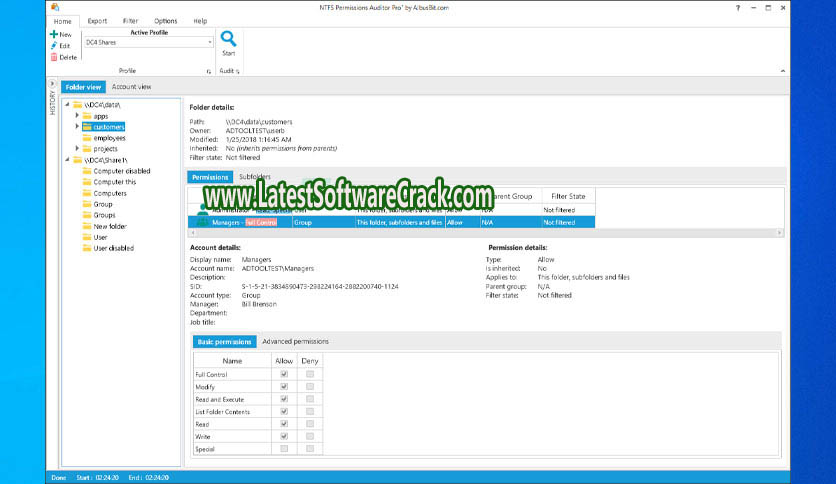Click the apps folder icon
Image resolution: width=836 pixels, height=484 pixels.
(x=87, y=116)
